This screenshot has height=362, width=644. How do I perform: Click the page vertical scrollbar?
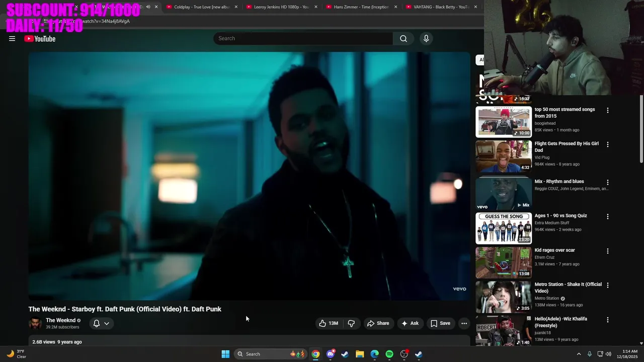(641, 129)
